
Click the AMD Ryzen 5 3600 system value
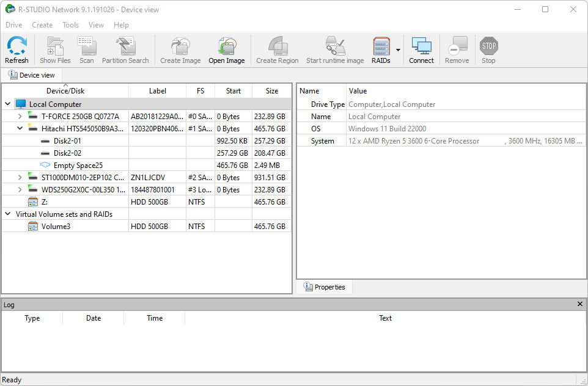click(465, 141)
